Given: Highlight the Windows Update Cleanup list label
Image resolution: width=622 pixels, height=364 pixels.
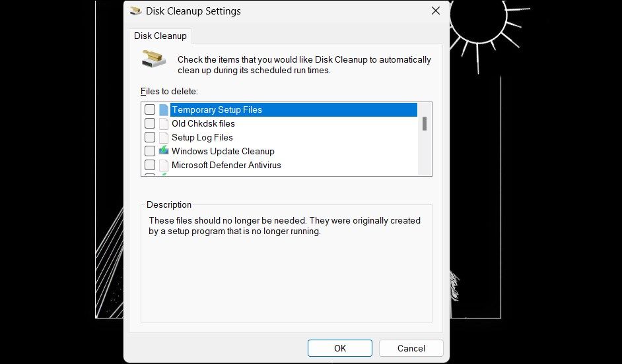Looking at the screenshot, I should click(223, 151).
